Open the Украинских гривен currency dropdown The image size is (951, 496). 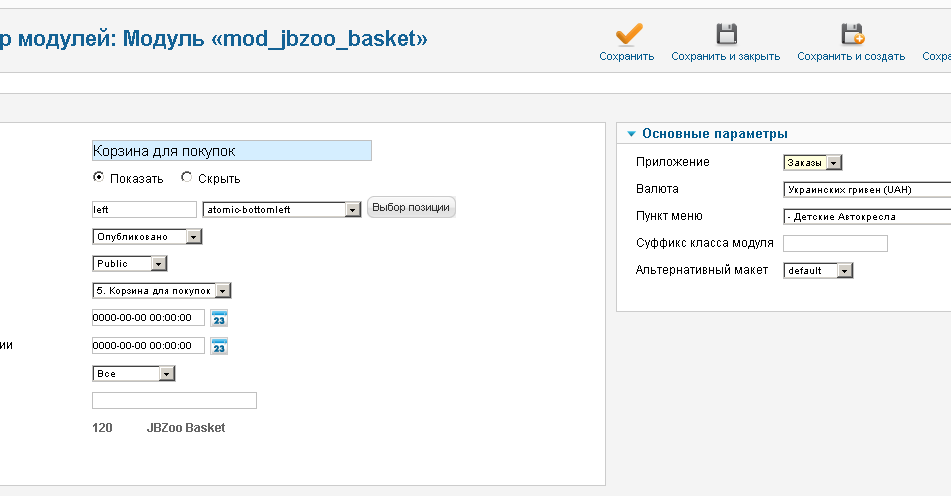coord(866,189)
